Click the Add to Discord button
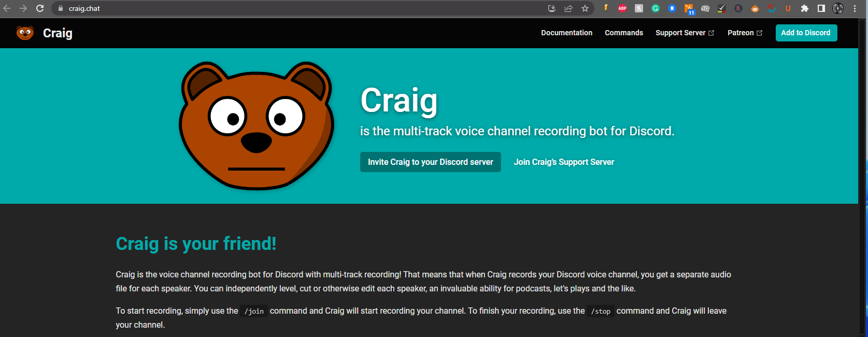Viewport: 868px width, 337px height. 806,33
